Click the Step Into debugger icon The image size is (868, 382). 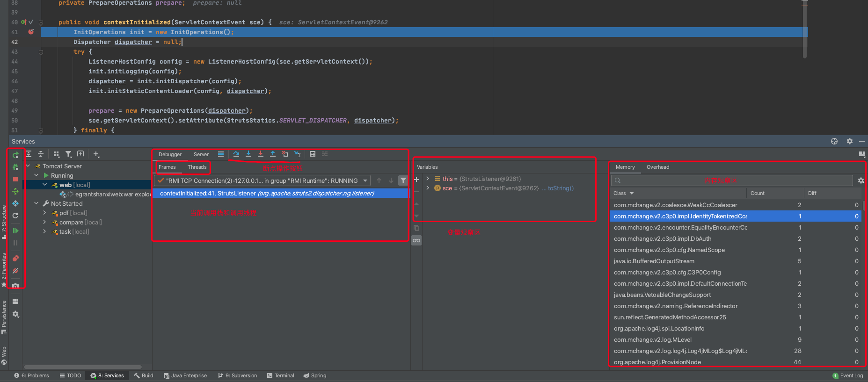click(248, 154)
